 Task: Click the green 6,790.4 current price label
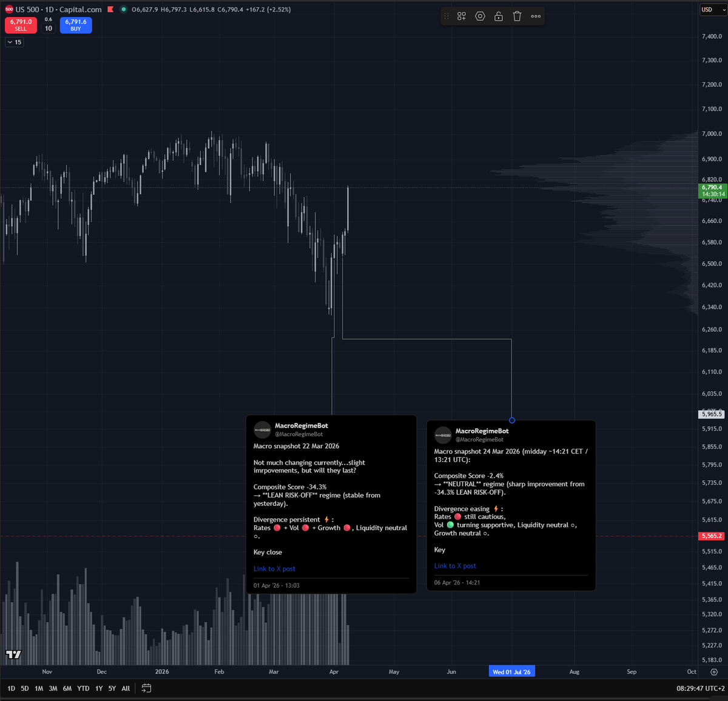click(x=713, y=190)
